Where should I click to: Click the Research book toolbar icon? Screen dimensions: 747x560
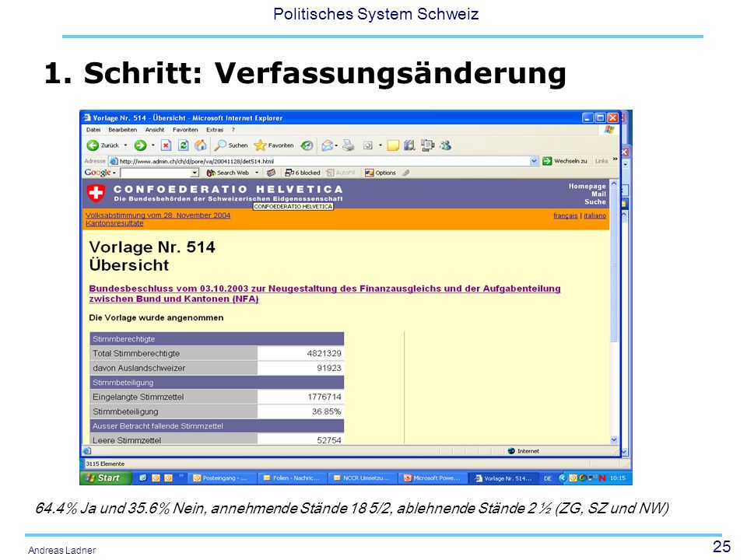tap(409, 145)
